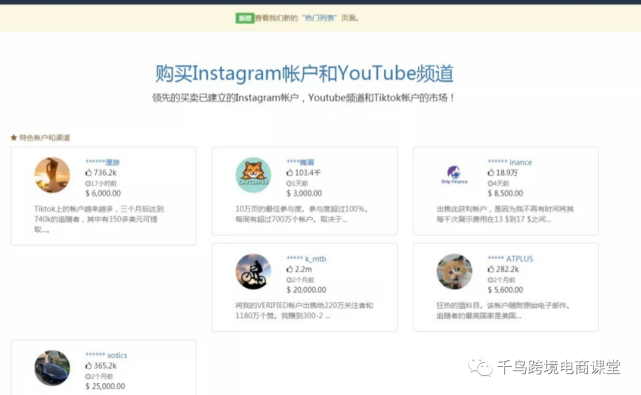This screenshot has height=395, width=641.
Task: Open the mountain biker avatar thumbnail
Action: pyautogui.click(x=253, y=272)
